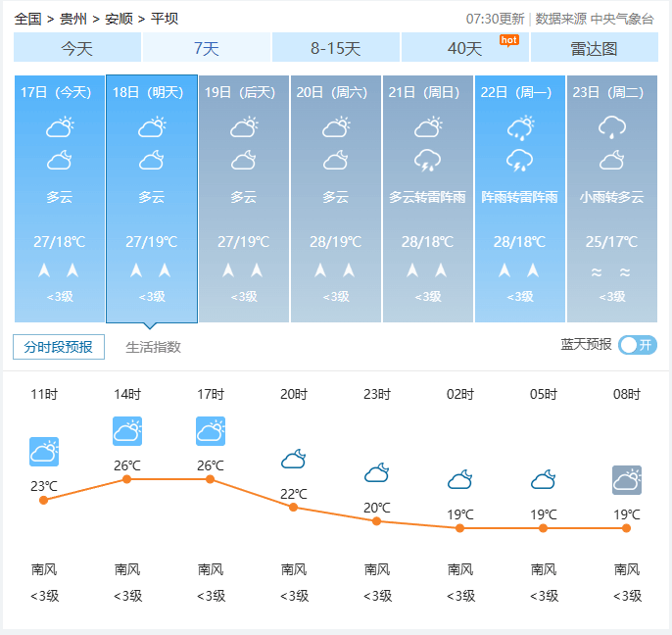Click the 08时 gray cloudy icon
The width and height of the screenshot is (672, 635).
click(627, 480)
